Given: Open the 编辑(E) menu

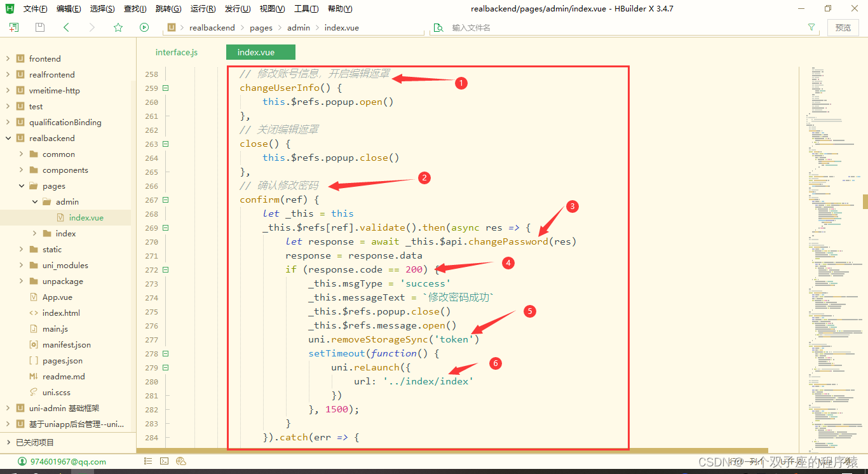Looking at the screenshot, I should click(69, 9).
